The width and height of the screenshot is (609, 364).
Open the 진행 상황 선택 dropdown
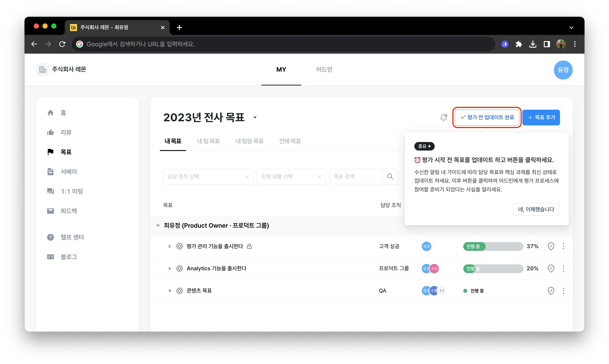[291, 176]
